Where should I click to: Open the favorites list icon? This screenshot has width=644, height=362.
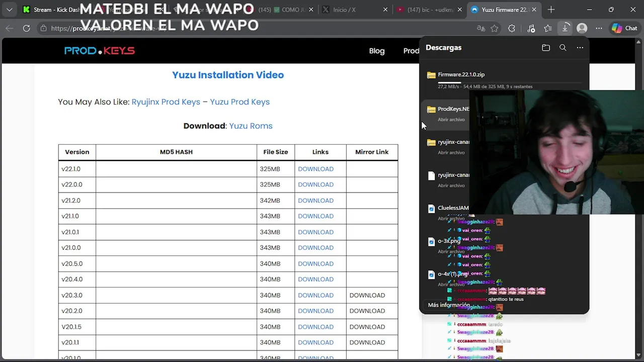(x=548, y=29)
